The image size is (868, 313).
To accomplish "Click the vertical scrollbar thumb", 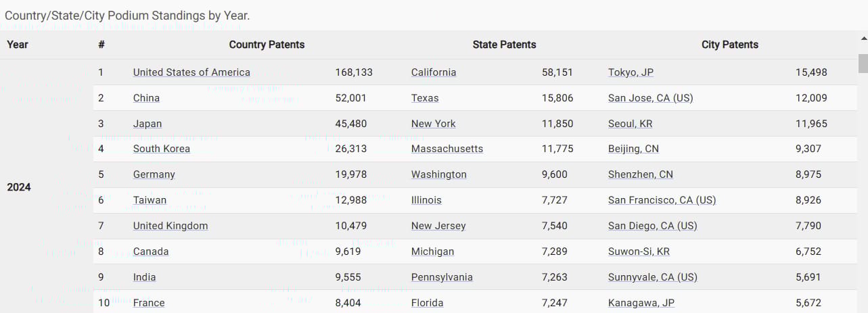I will click(863, 64).
